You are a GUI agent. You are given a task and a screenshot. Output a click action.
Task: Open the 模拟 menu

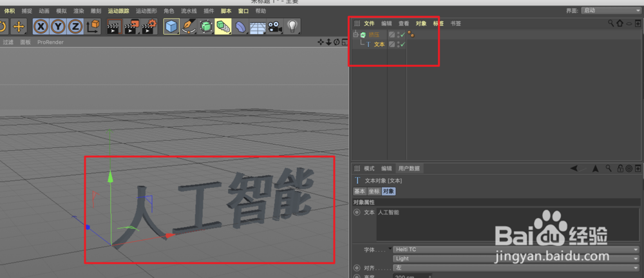tap(61, 11)
